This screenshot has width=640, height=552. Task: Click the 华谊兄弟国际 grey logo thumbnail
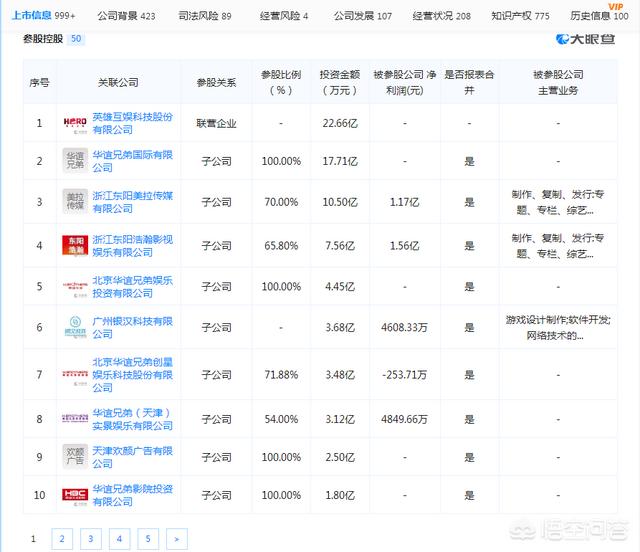[75, 160]
